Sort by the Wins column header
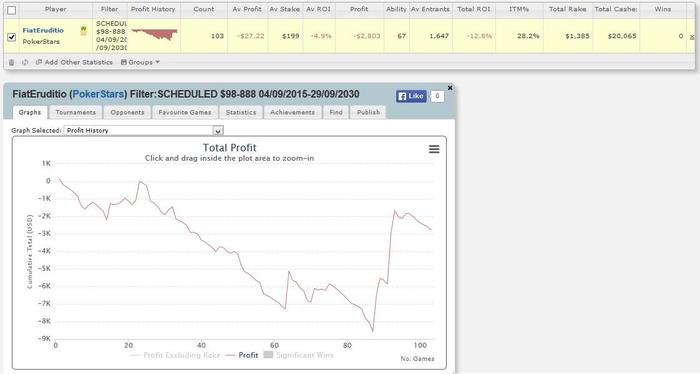This screenshot has width=700, height=374. click(662, 9)
